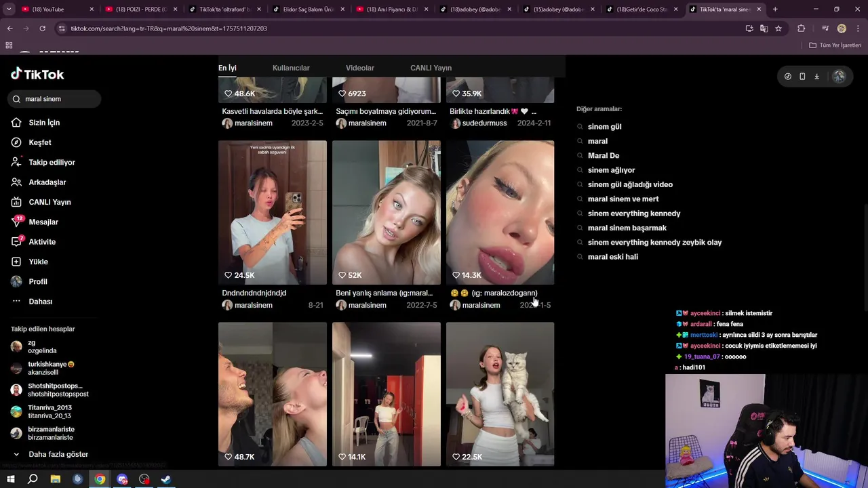Screen dimensions: 868x488
Task: Search suggestion sinem gül ağladığı video
Action: (x=630, y=184)
